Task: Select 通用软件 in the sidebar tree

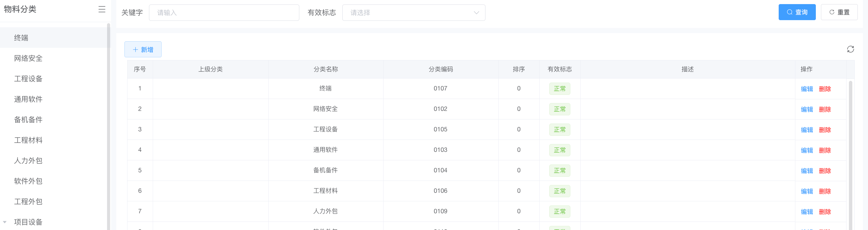Action: coord(28,99)
